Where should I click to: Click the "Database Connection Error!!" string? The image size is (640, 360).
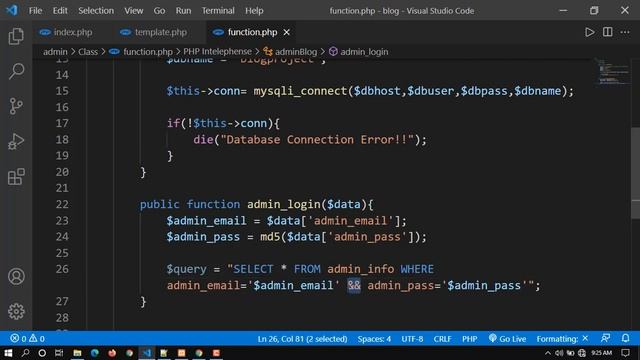tap(317, 140)
